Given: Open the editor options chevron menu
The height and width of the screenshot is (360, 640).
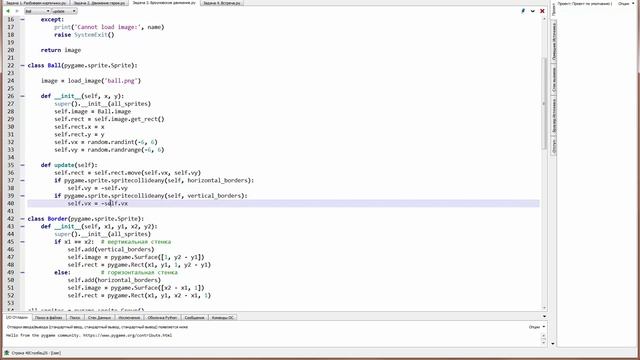Looking at the screenshot, I should (x=533, y=11).
